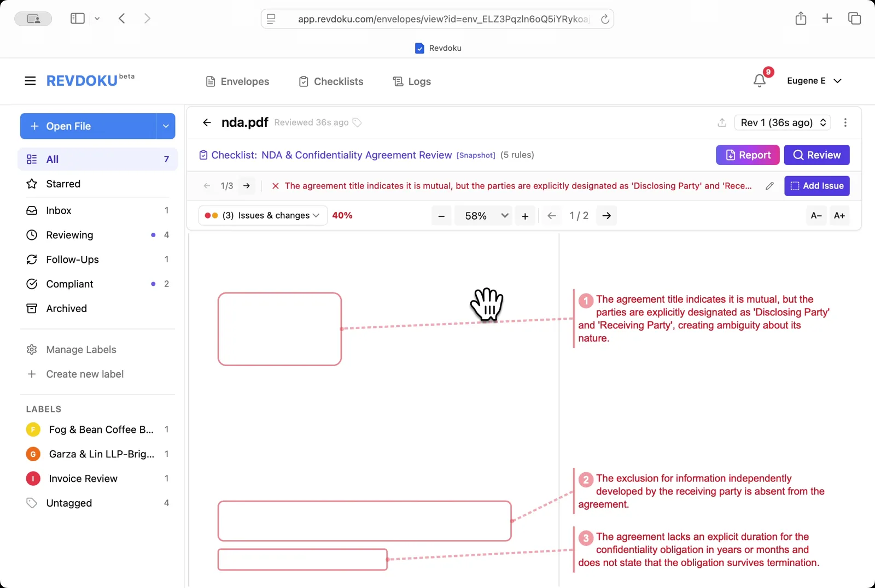Expand the Issues & changes dropdown
The height and width of the screenshot is (588, 875).
[261, 215]
